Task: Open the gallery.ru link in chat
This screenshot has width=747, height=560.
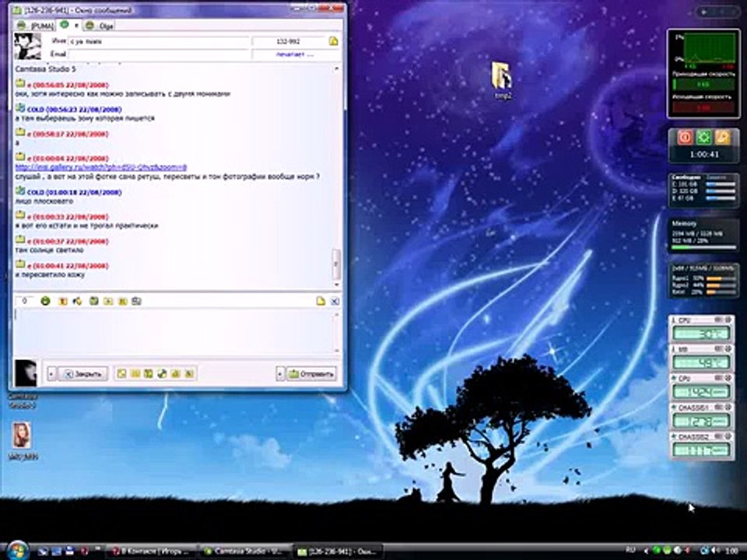Action: (101, 167)
